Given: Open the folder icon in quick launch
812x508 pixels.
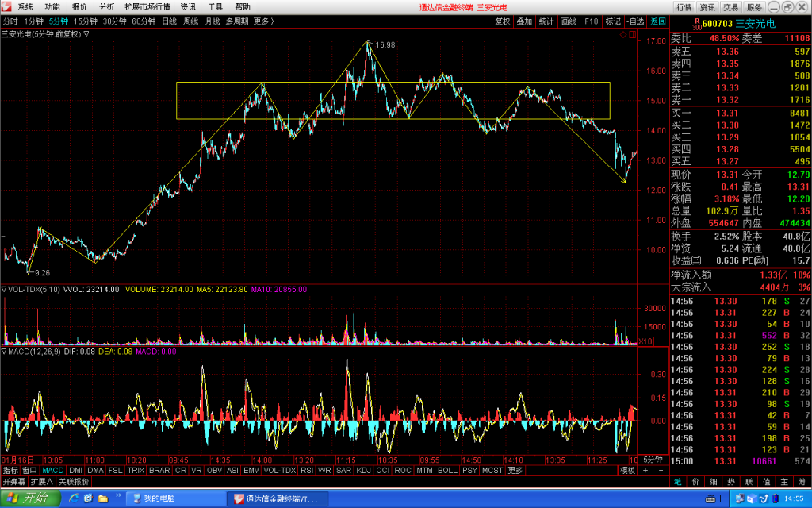Looking at the screenshot, I should tap(103, 498).
